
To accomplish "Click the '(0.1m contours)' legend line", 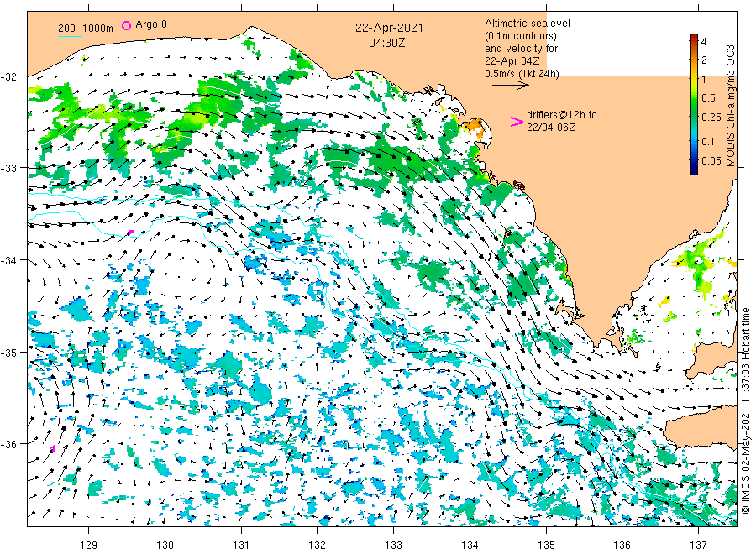I will 521,36.
